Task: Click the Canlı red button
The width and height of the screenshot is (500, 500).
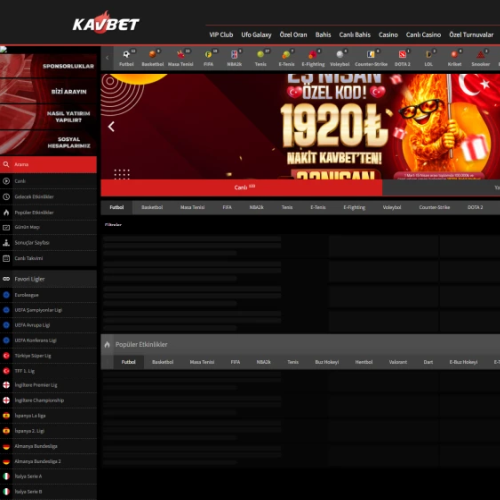Action: click(241, 188)
